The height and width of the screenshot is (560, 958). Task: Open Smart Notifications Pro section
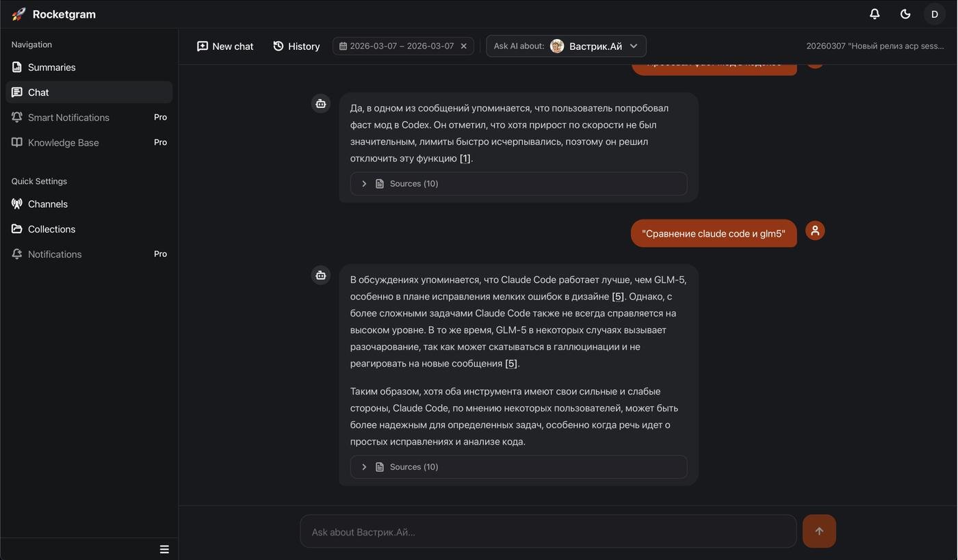coord(68,118)
